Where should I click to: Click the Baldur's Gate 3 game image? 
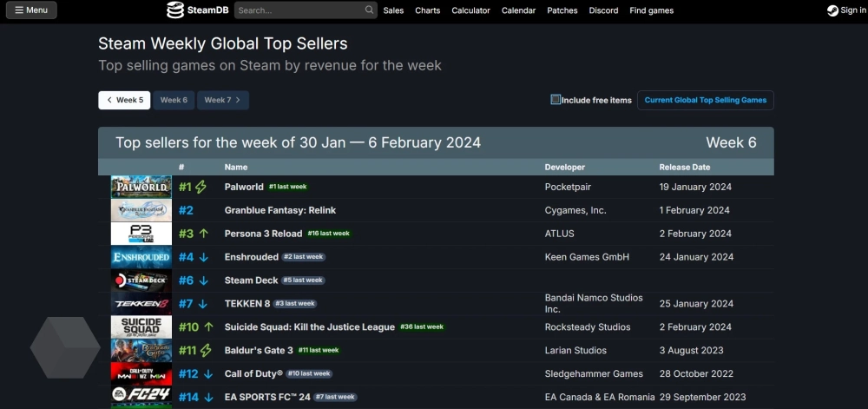click(x=141, y=351)
